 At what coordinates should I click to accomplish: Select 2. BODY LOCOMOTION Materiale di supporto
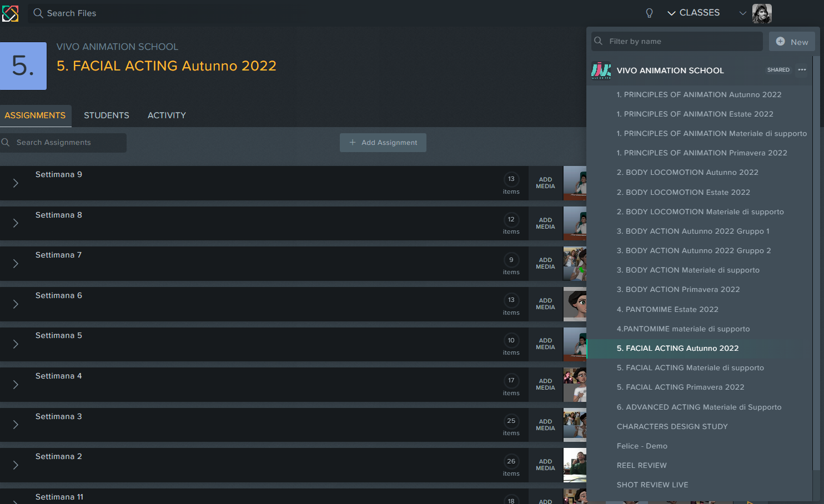click(x=699, y=212)
